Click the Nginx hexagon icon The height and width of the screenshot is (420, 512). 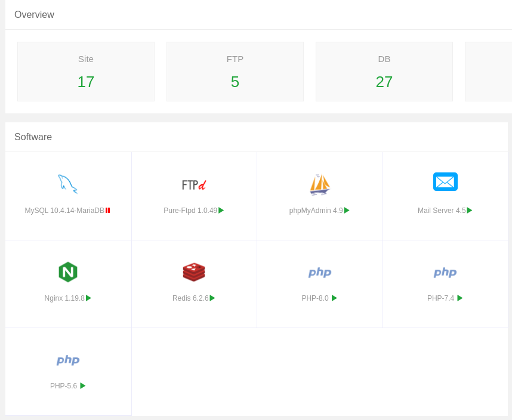point(68,272)
